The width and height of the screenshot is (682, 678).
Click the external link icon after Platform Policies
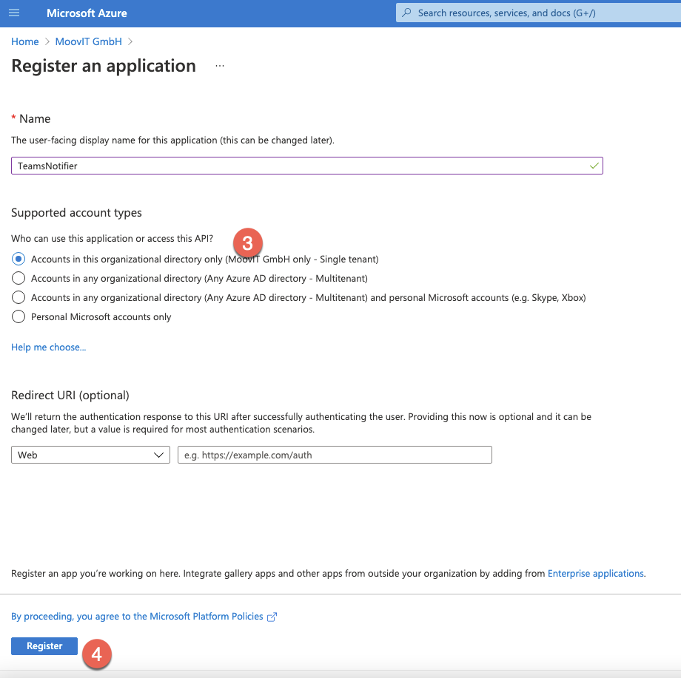pyautogui.click(x=272, y=617)
